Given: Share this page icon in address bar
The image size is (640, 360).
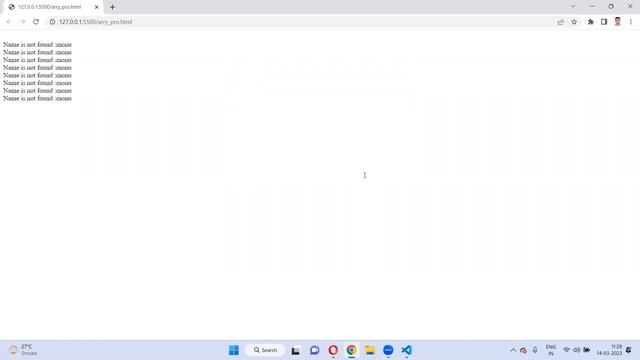Looking at the screenshot, I should 560,22.
